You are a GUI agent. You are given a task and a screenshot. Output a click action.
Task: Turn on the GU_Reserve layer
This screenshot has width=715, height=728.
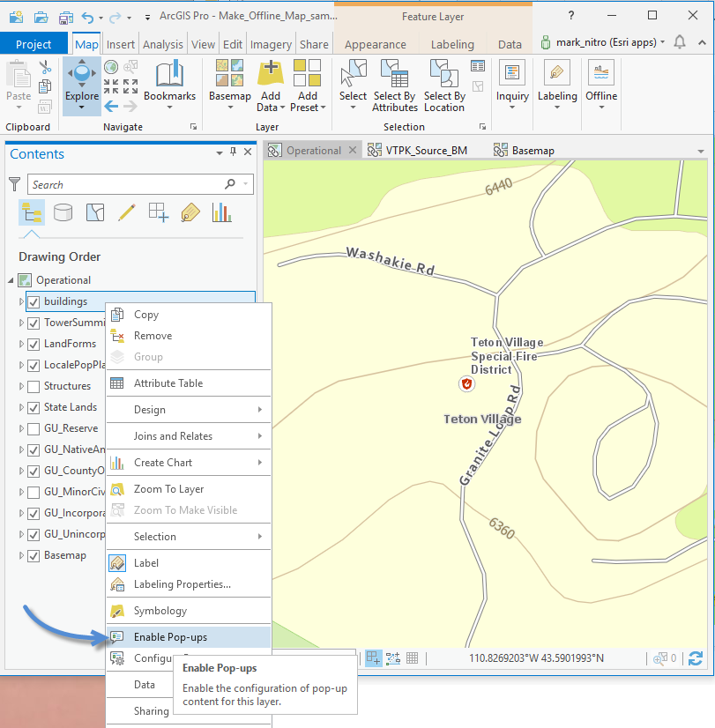34,428
